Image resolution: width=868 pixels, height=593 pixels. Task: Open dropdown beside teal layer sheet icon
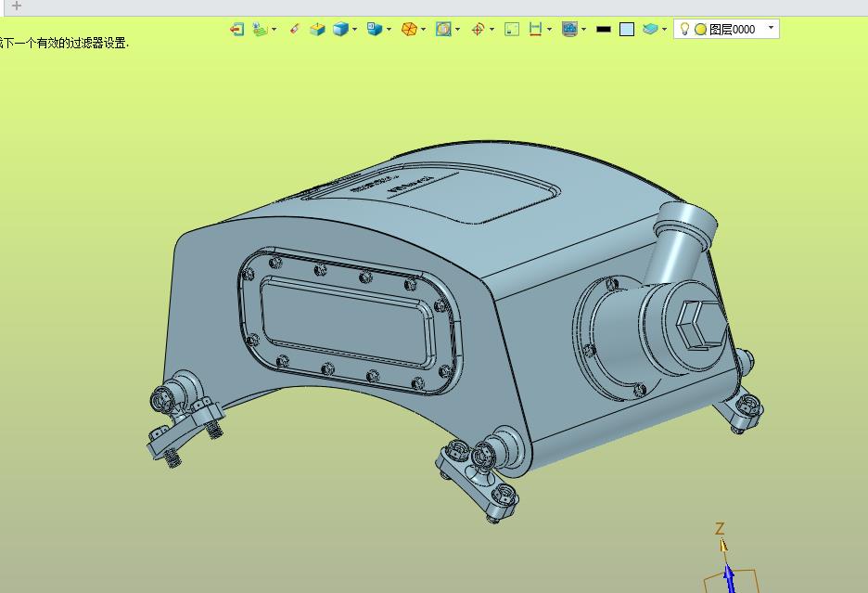click(x=664, y=30)
